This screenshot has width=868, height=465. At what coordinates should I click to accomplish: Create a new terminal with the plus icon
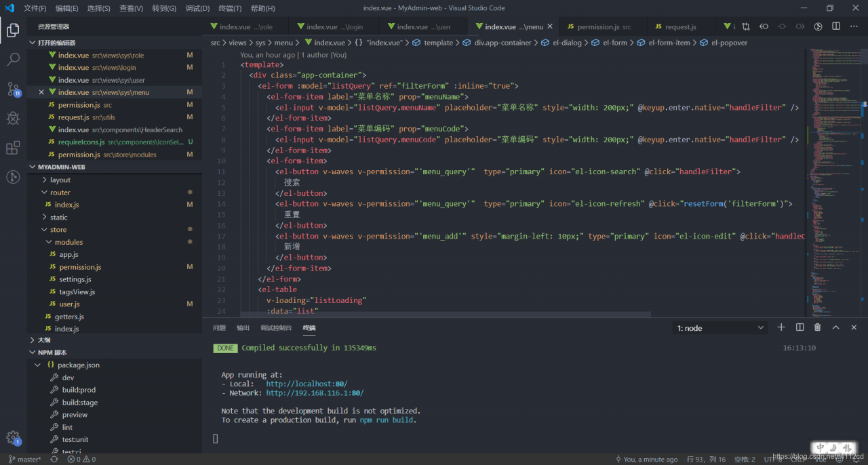[781, 327]
